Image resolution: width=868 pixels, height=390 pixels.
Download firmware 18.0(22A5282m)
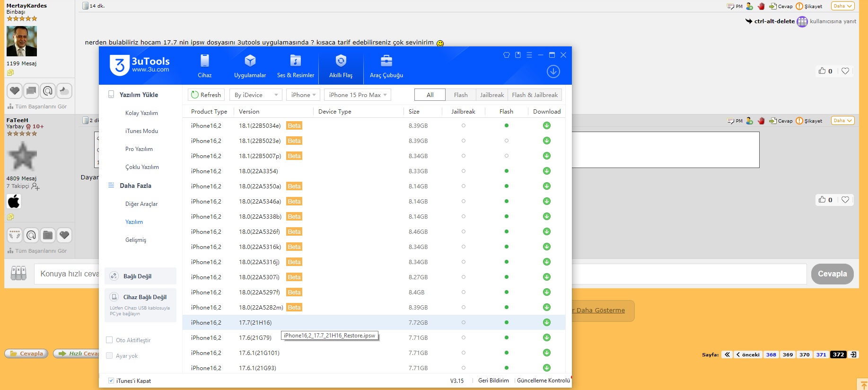pyautogui.click(x=547, y=307)
